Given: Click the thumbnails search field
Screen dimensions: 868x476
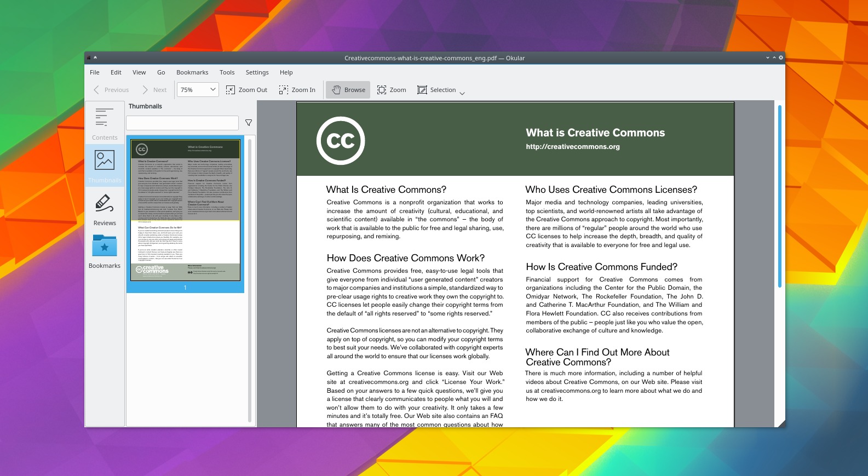Looking at the screenshot, I should coord(182,123).
